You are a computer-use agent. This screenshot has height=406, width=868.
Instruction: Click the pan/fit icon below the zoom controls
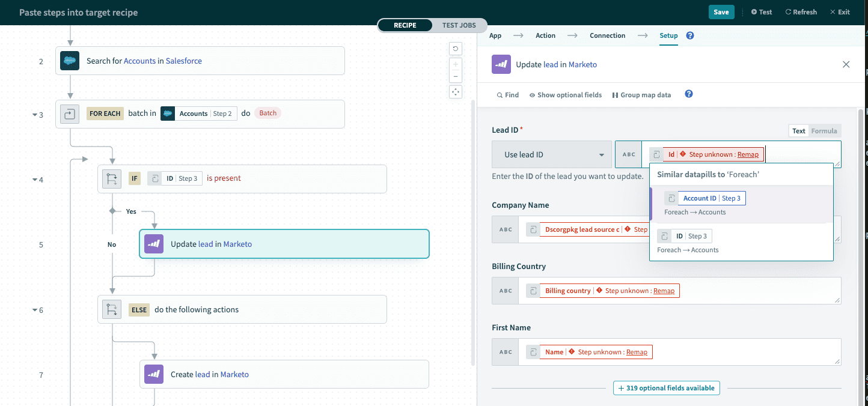pyautogui.click(x=455, y=91)
